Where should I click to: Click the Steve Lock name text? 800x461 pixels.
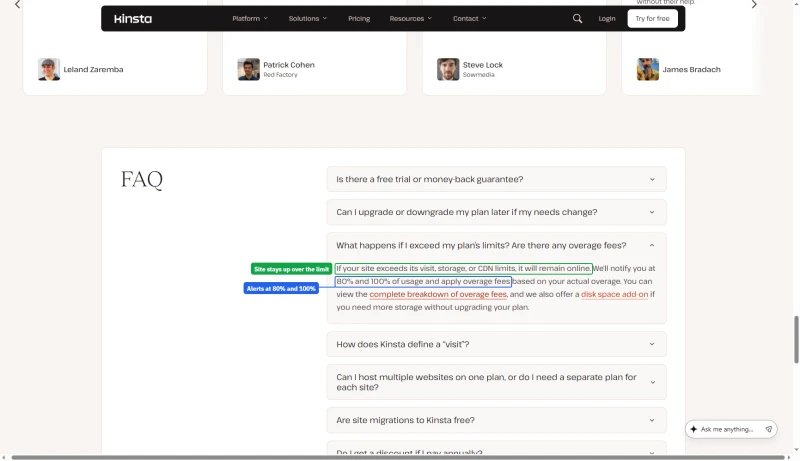[x=483, y=65]
